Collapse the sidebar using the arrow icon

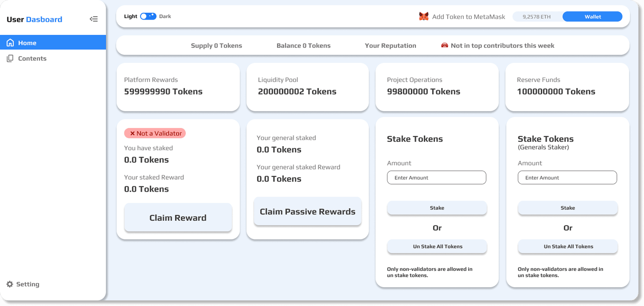(94, 19)
